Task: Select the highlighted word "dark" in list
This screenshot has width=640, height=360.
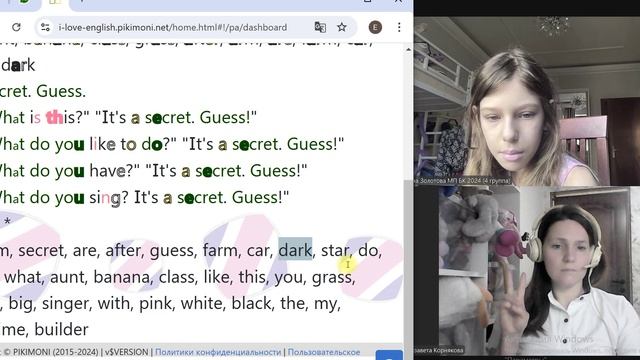Action: coord(295,250)
